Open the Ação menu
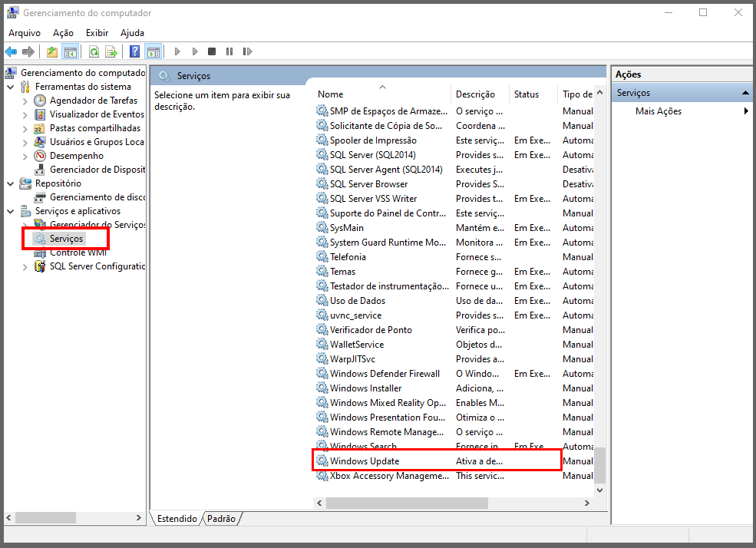The image size is (756, 548). coord(63,33)
